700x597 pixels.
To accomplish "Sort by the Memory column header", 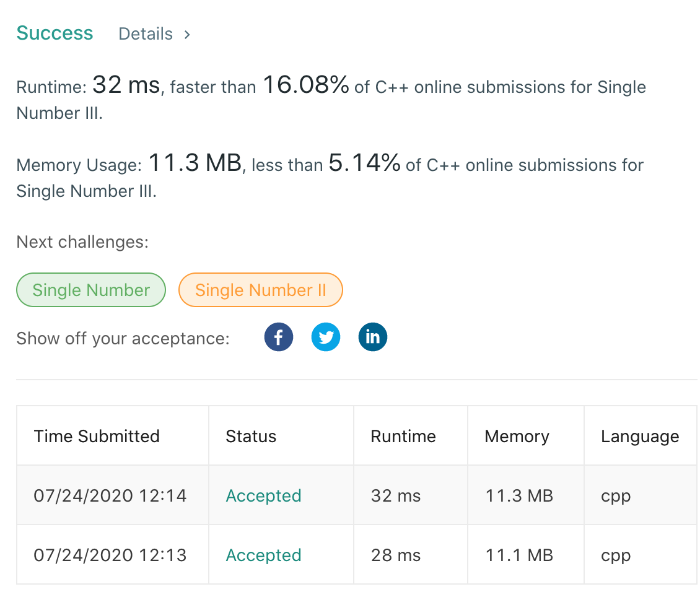I will [x=517, y=436].
